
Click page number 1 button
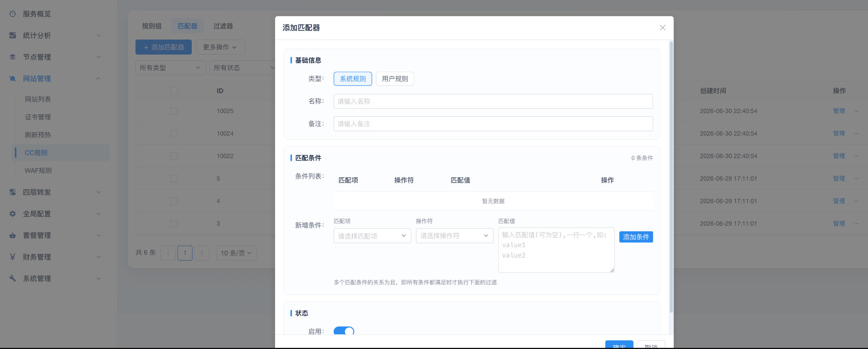pos(185,253)
